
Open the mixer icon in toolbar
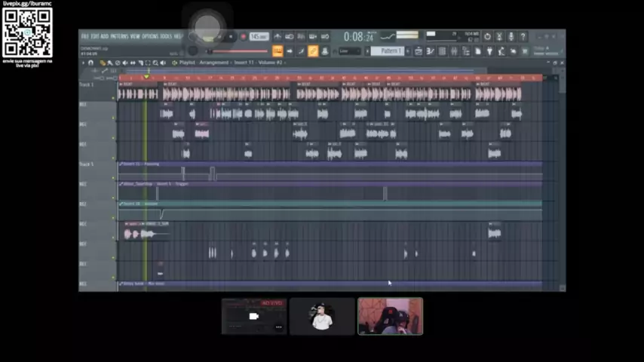(x=453, y=51)
